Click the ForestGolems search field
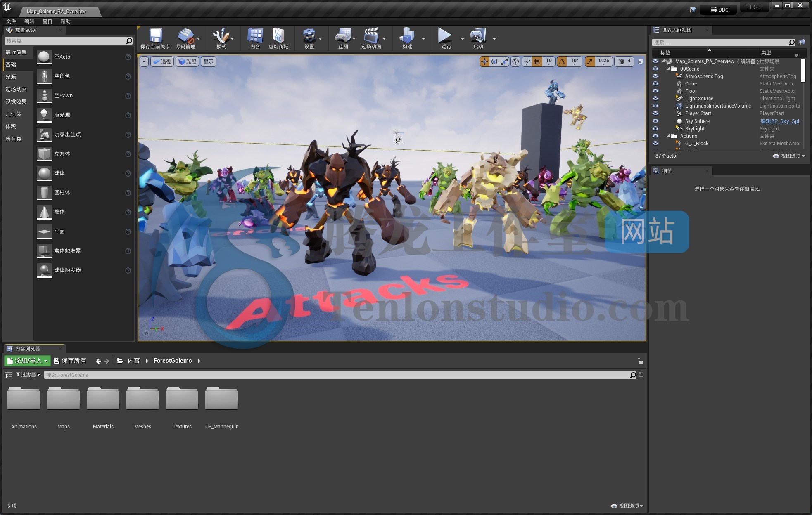 pyautogui.click(x=340, y=375)
